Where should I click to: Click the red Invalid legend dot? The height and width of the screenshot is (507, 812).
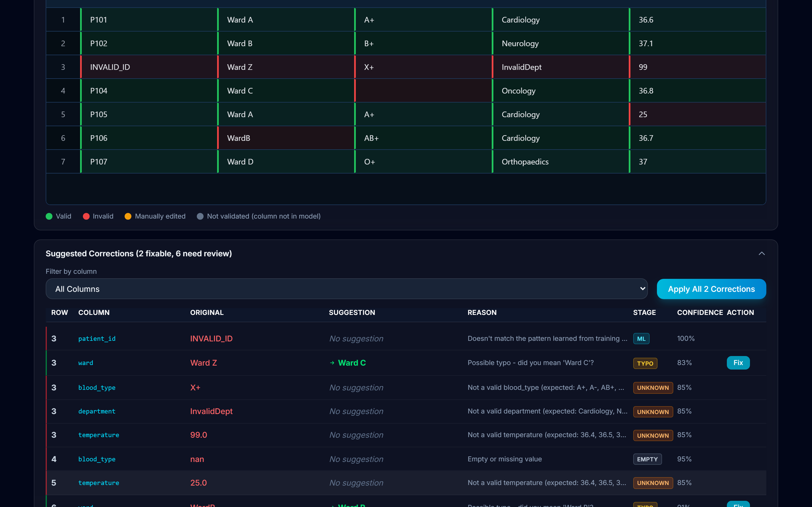(x=86, y=216)
